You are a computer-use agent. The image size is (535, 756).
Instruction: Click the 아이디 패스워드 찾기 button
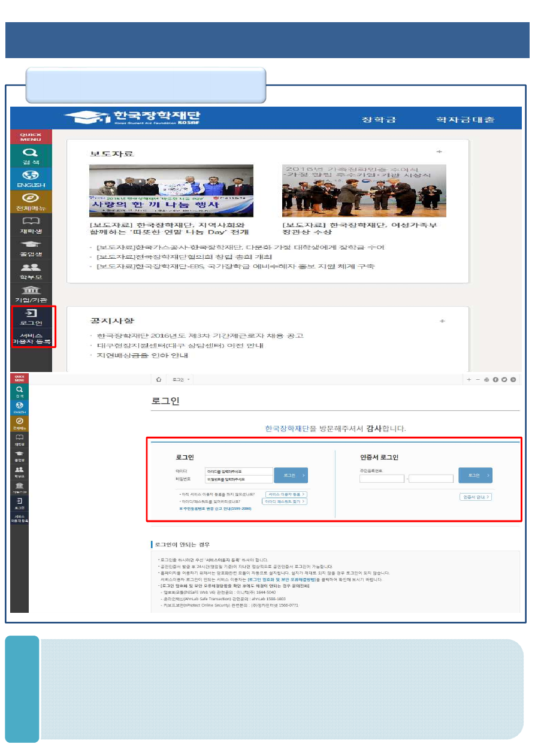click(285, 501)
